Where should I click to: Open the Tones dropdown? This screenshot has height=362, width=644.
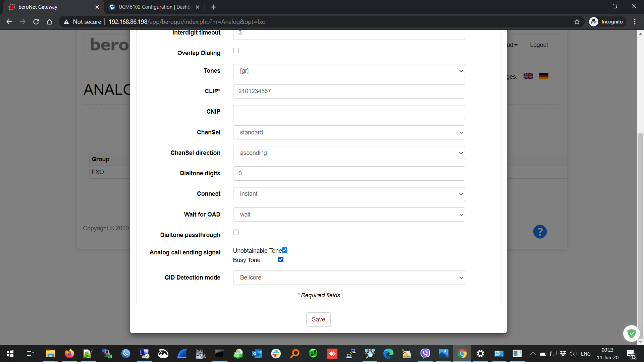tap(349, 71)
